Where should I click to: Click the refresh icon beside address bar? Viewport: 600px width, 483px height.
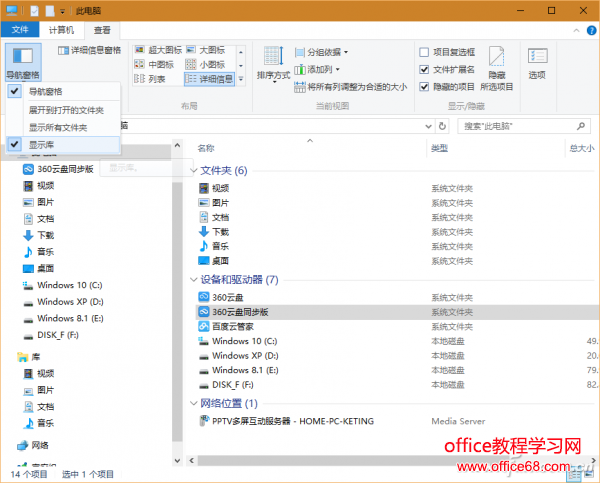point(442,126)
